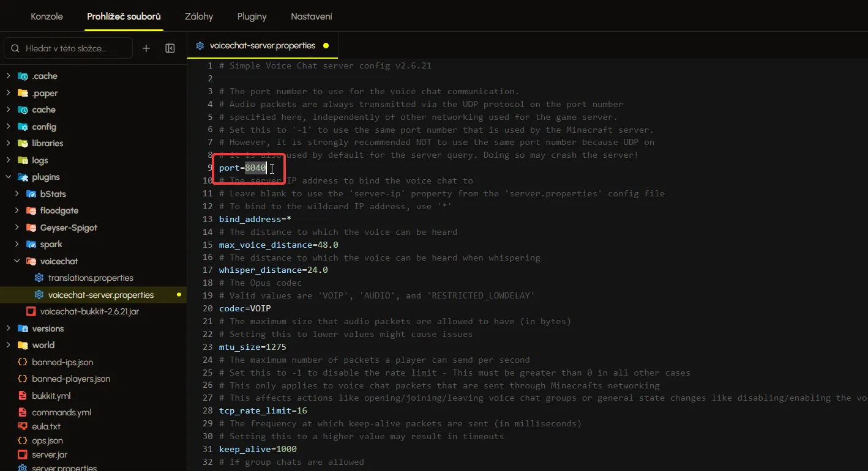868x471 pixels.
Task: Click the translations.properties gear icon
Action: click(39, 278)
